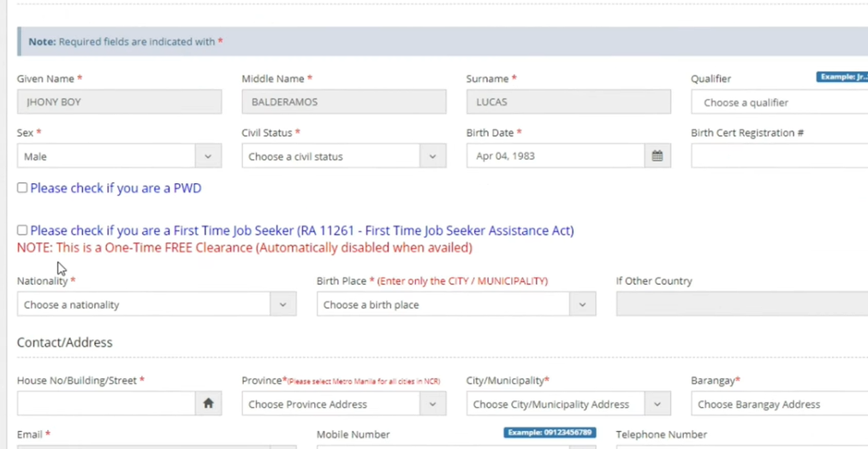
Task: Click the Contact/Address section heading
Action: 65,342
